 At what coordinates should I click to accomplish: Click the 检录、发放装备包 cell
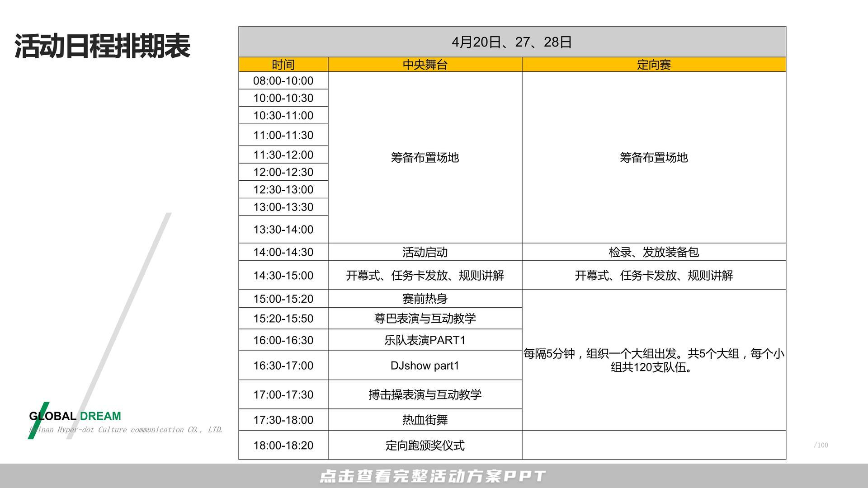654,252
